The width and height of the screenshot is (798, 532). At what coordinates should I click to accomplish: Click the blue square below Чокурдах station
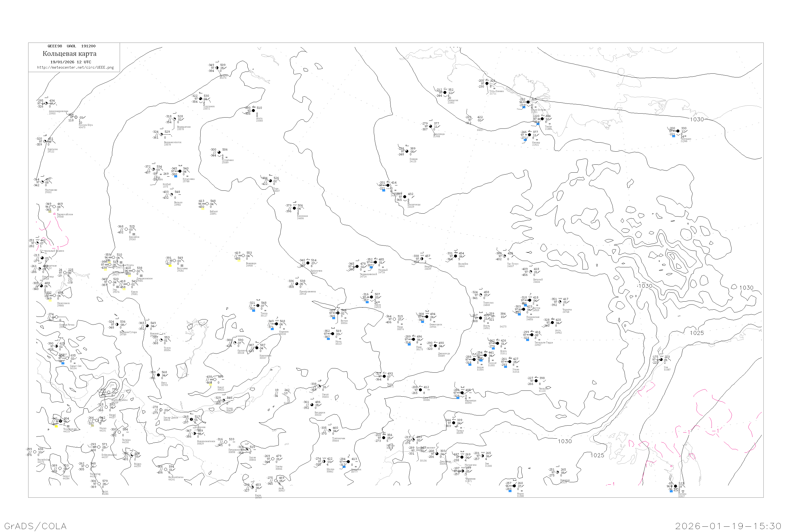click(x=674, y=136)
